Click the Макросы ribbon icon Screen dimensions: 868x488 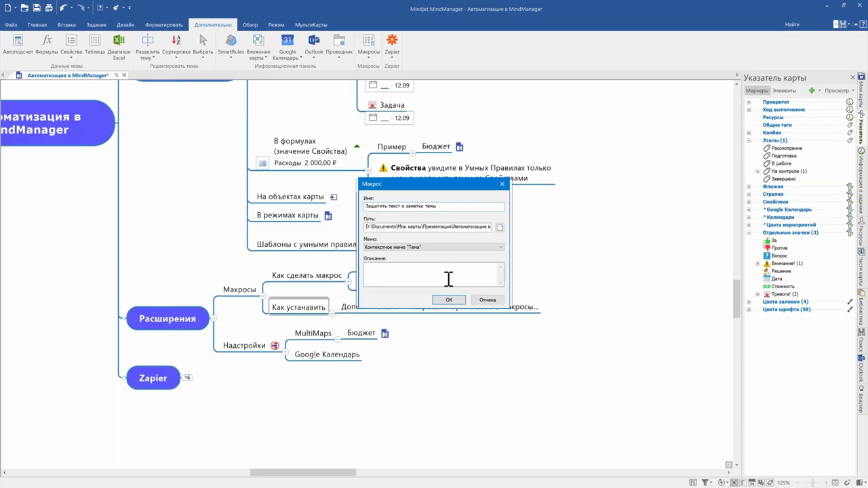(x=369, y=45)
